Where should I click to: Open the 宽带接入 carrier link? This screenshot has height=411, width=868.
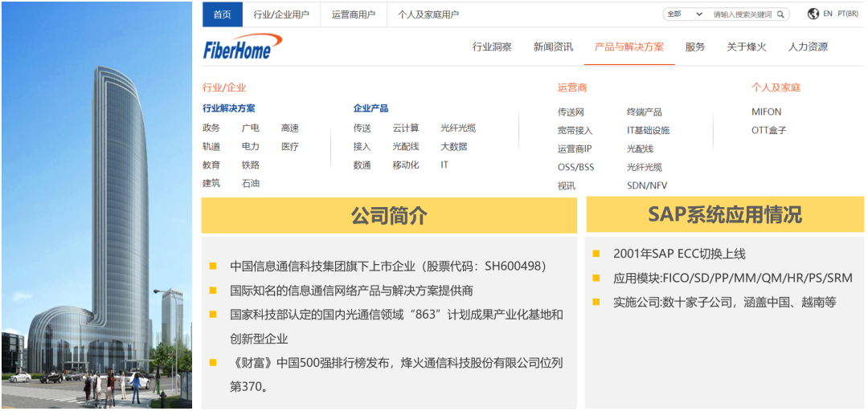click(x=575, y=131)
